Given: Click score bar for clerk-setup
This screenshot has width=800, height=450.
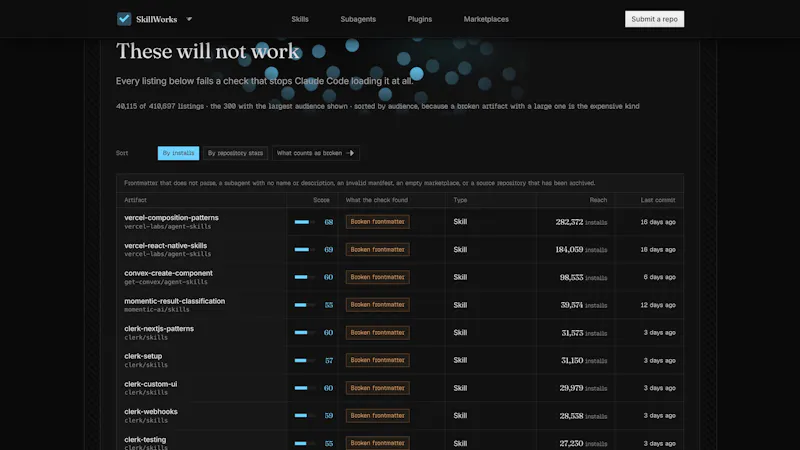Looking at the screenshot, I should (305, 360).
